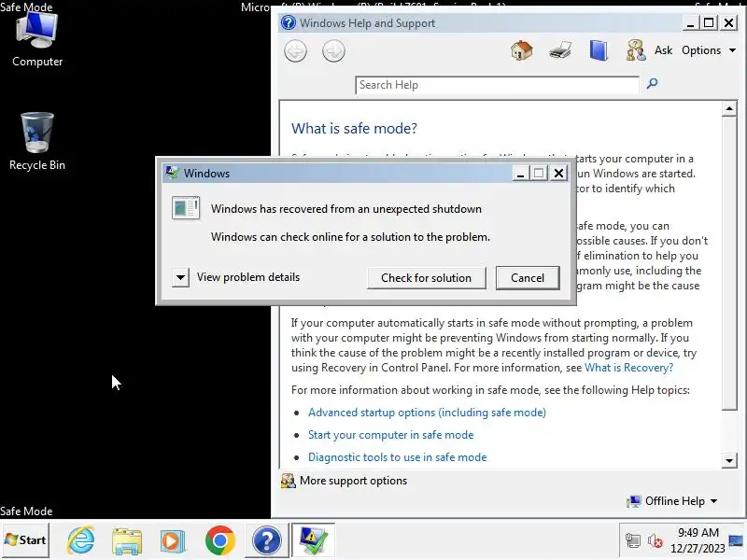Minimize the Windows Help and Support window
The height and width of the screenshot is (560, 747).
690,22
